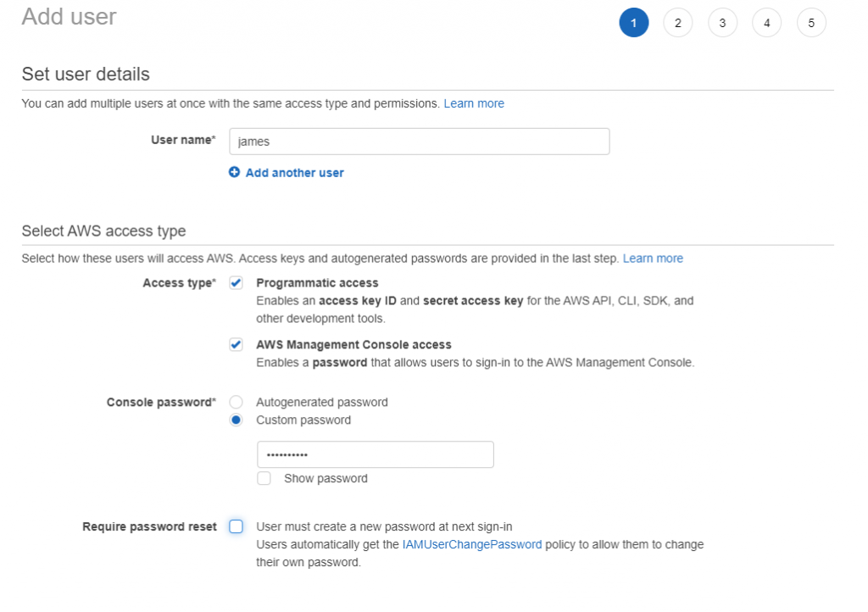Click the Show password label text
This screenshot has width=868, height=612.
coord(325,478)
